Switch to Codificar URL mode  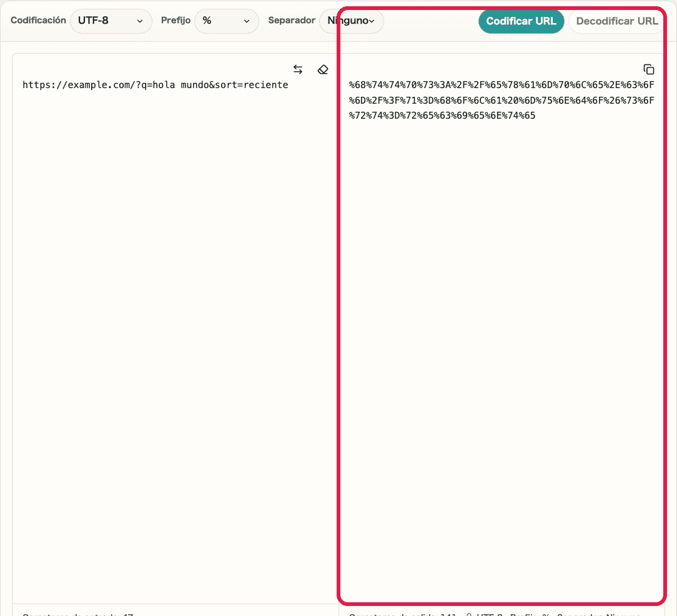521,21
